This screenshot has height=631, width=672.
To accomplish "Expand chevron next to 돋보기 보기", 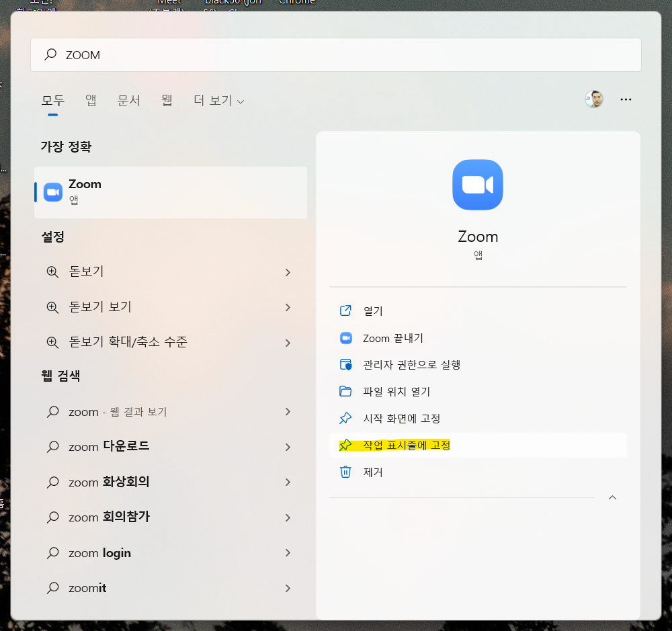I will [288, 307].
